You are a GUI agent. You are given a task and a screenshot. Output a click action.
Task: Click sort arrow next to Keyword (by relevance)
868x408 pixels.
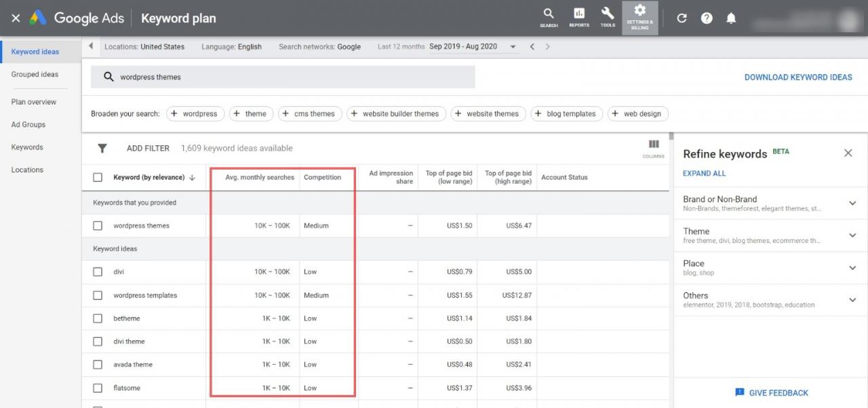click(192, 177)
